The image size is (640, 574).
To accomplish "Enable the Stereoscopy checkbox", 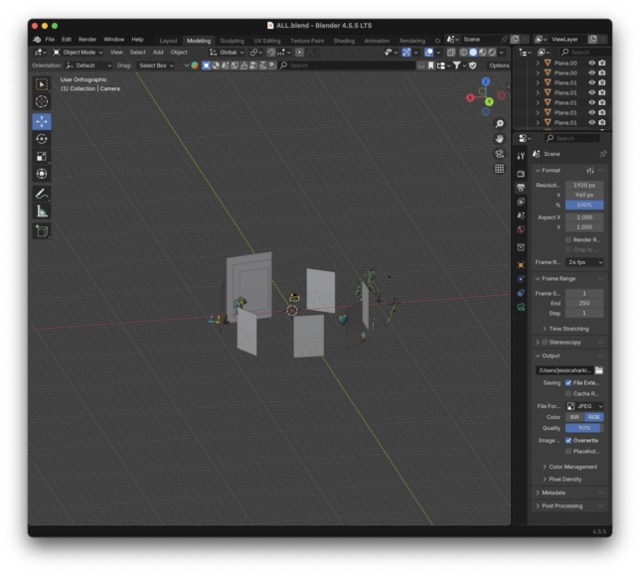I will [544, 342].
